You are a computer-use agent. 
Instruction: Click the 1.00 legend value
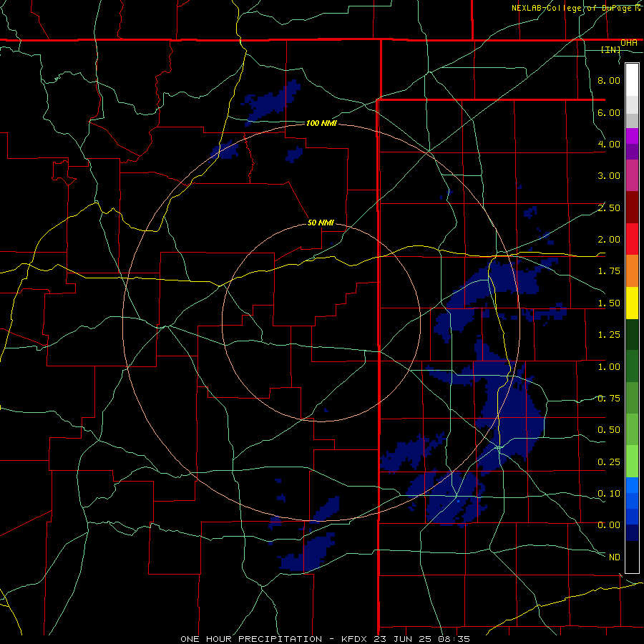coord(609,367)
